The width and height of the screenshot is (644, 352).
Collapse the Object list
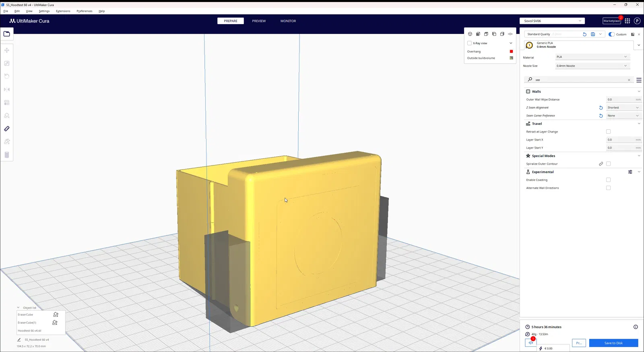click(x=18, y=308)
